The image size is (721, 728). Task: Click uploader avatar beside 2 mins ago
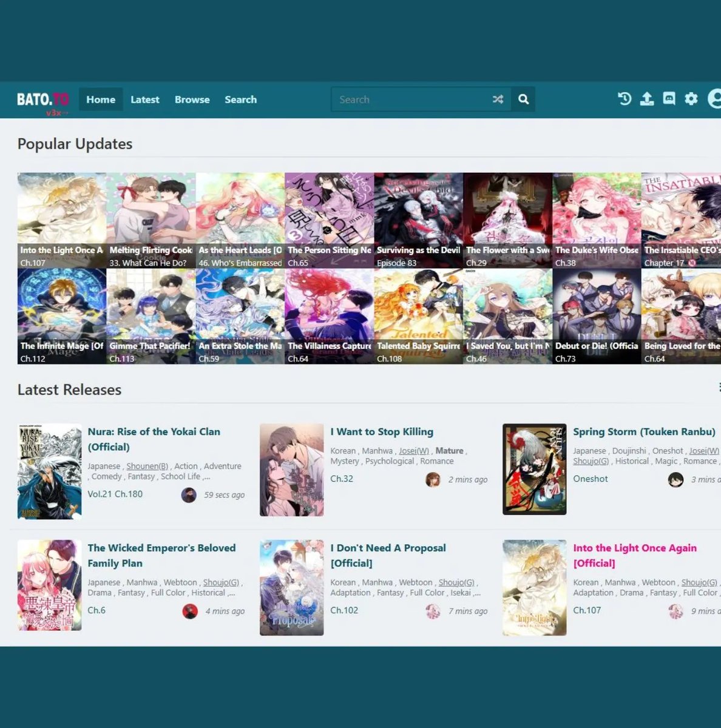(x=433, y=480)
